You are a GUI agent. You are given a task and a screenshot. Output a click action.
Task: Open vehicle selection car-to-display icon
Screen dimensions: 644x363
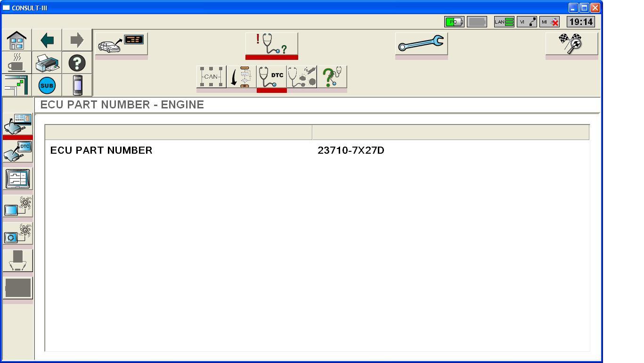(122, 44)
